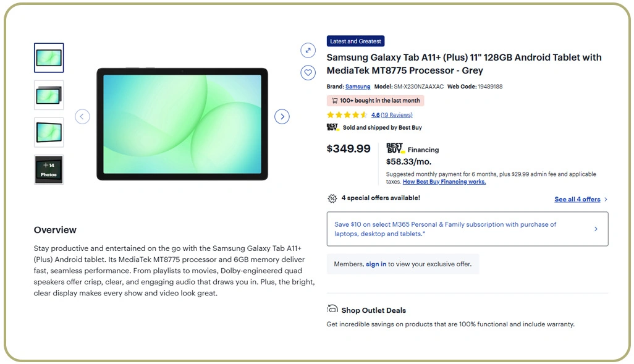Expand the M365 savings offer chevron

click(596, 229)
